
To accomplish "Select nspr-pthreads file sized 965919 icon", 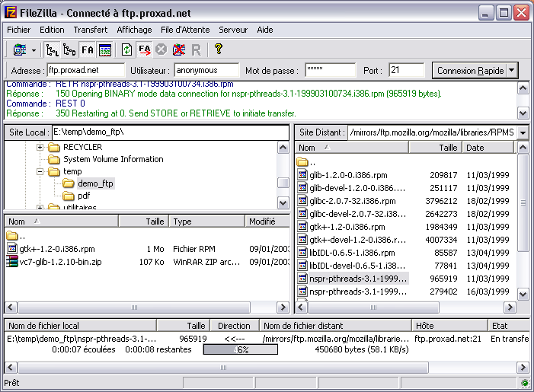I will coord(302,279).
